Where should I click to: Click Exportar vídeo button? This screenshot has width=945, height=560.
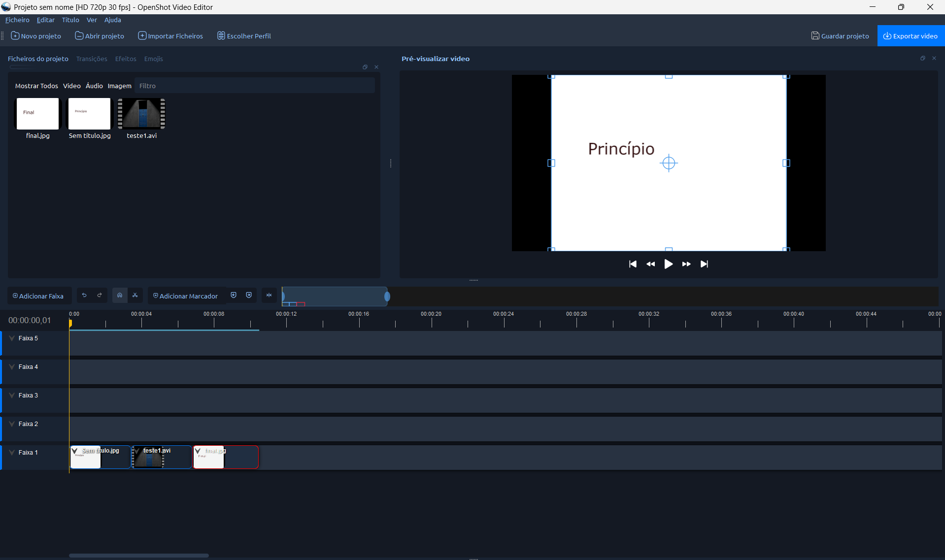click(911, 36)
